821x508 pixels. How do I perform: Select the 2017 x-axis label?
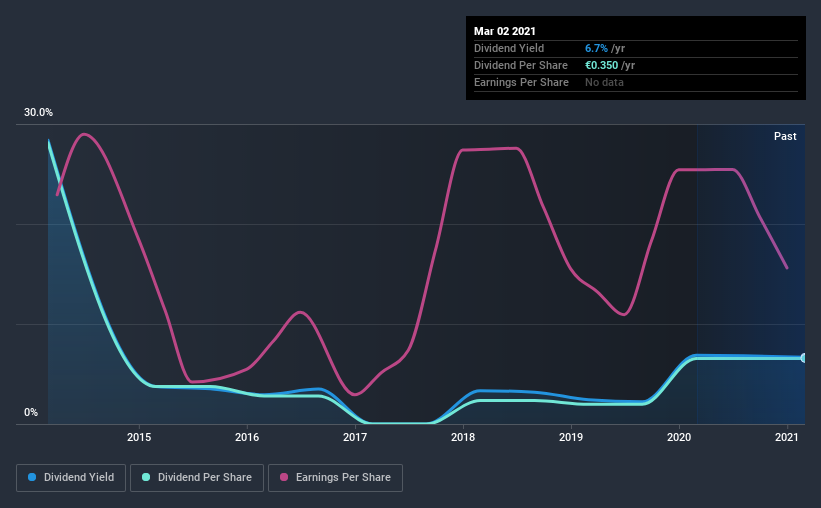click(x=355, y=437)
